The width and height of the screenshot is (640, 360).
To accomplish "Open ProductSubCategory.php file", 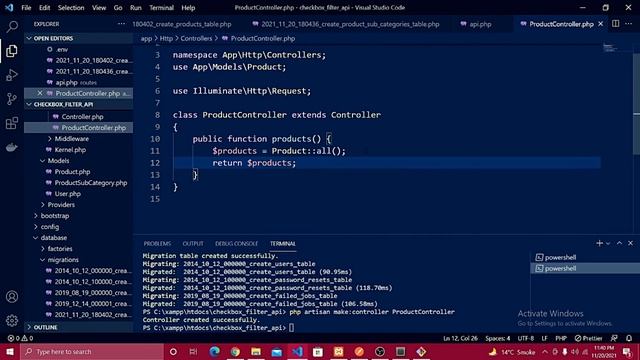I will point(91,183).
